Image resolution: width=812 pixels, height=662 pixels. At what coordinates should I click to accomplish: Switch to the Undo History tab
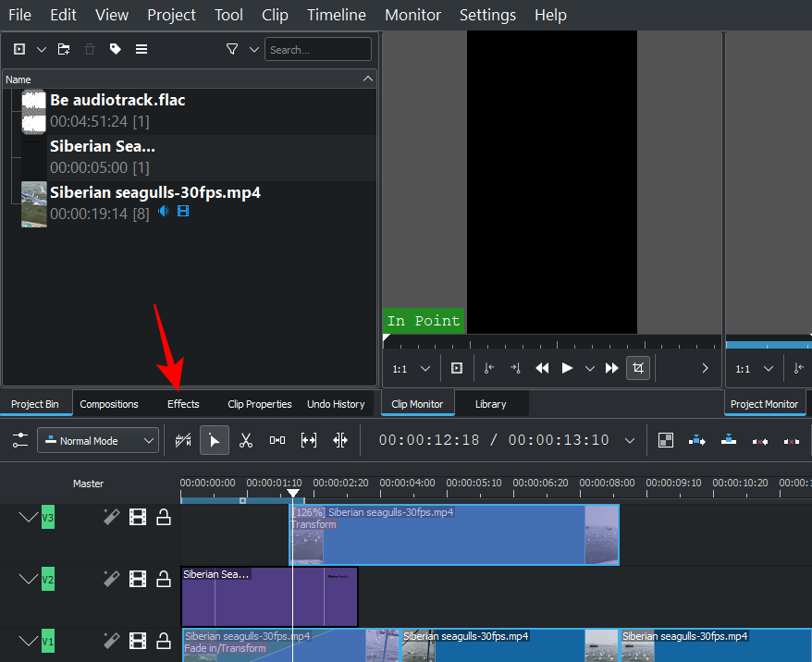pos(336,404)
